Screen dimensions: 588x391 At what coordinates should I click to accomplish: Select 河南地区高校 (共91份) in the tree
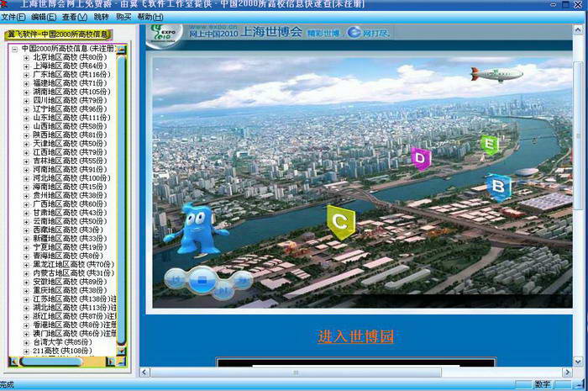(x=70, y=169)
